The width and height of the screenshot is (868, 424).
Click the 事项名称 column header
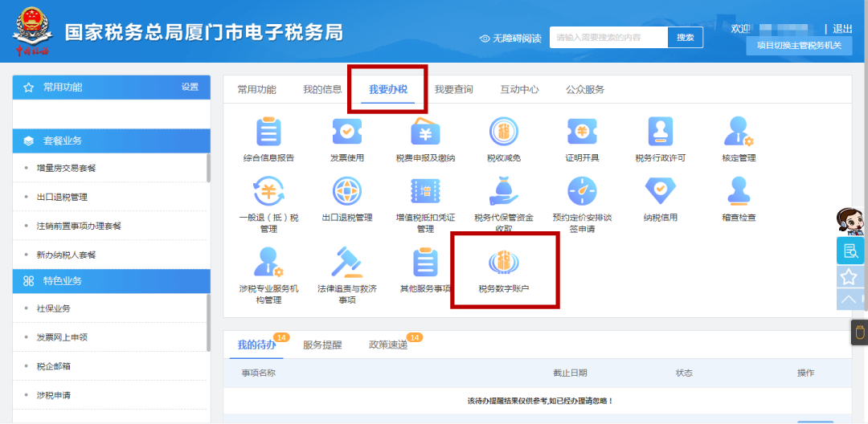(x=258, y=373)
